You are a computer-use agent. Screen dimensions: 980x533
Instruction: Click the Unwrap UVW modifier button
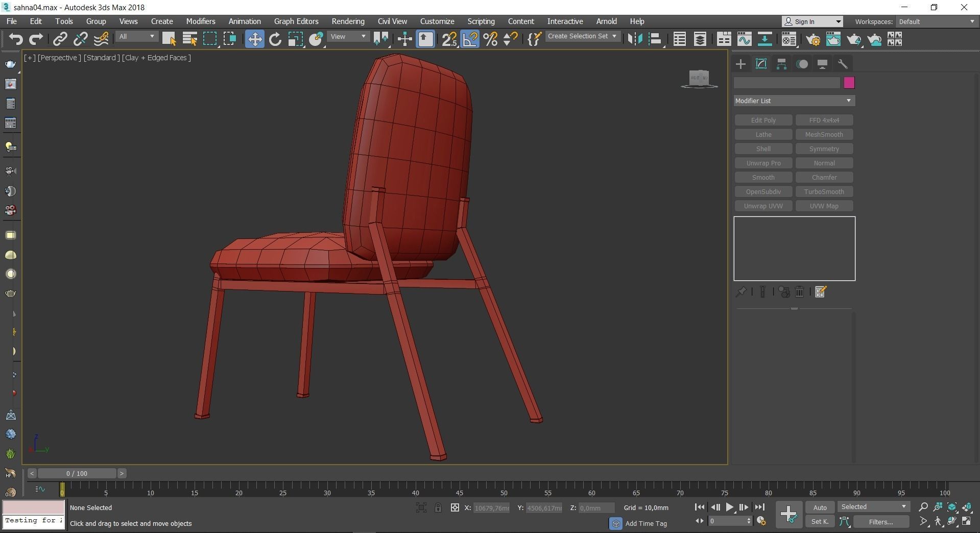[x=763, y=206]
